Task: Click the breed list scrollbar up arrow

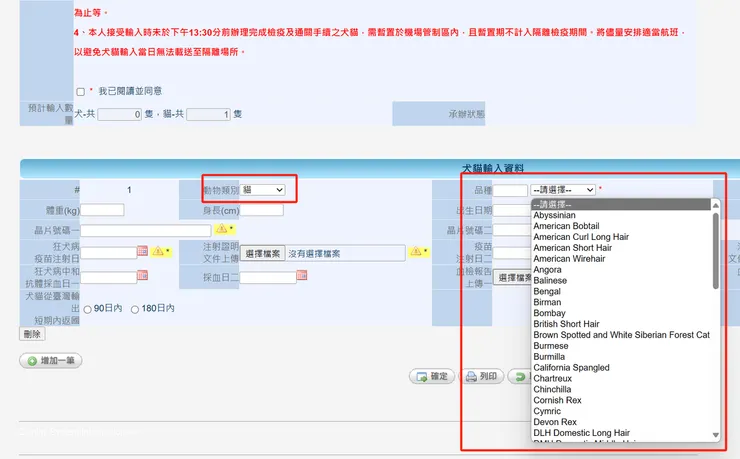Action: pyautogui.click(x=716, y=205)
